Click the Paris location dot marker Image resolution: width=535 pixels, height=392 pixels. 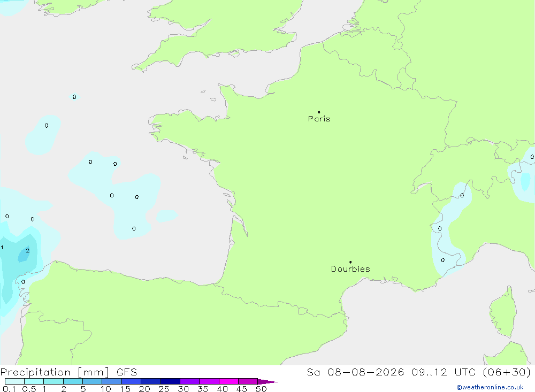(319, 112)
